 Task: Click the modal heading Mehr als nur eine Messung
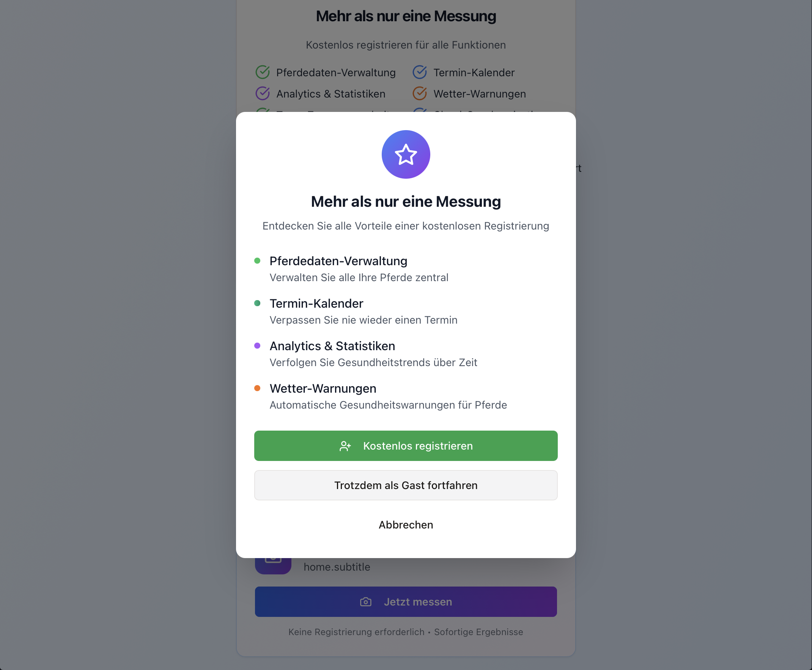[406, 201]
